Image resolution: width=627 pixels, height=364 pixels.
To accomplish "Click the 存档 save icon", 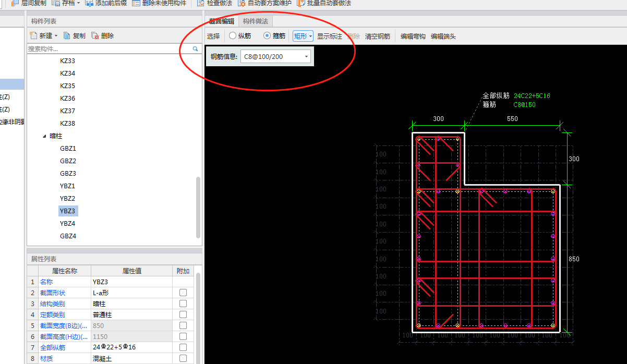I will coord(56,3).
